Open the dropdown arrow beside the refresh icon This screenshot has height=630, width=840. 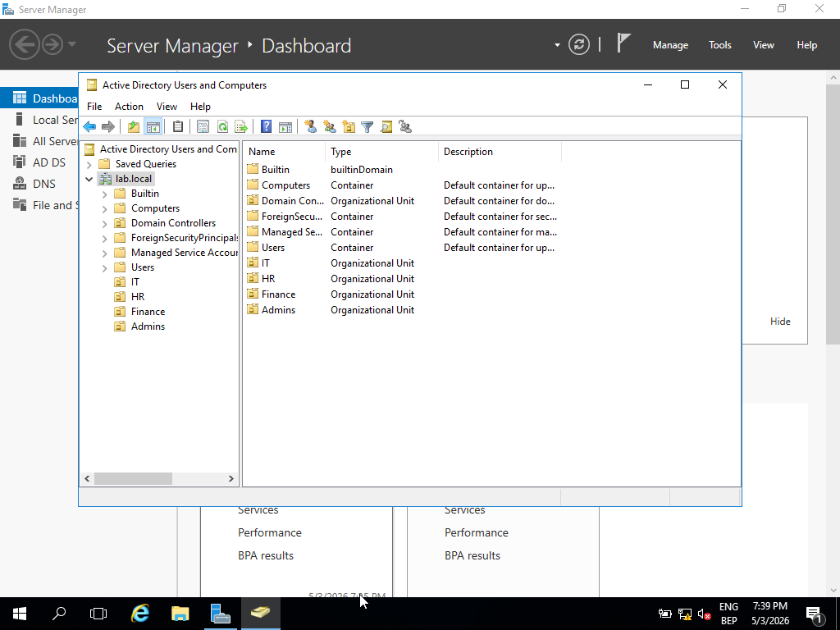pyautogui.click(x=557, y=45)
